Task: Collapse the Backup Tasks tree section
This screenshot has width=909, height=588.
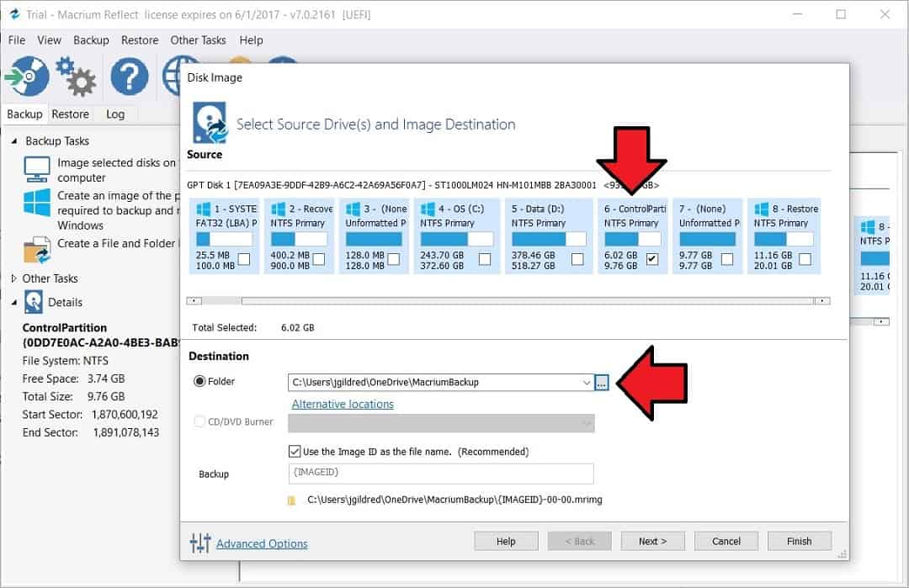Action: [x=14, y=140]
